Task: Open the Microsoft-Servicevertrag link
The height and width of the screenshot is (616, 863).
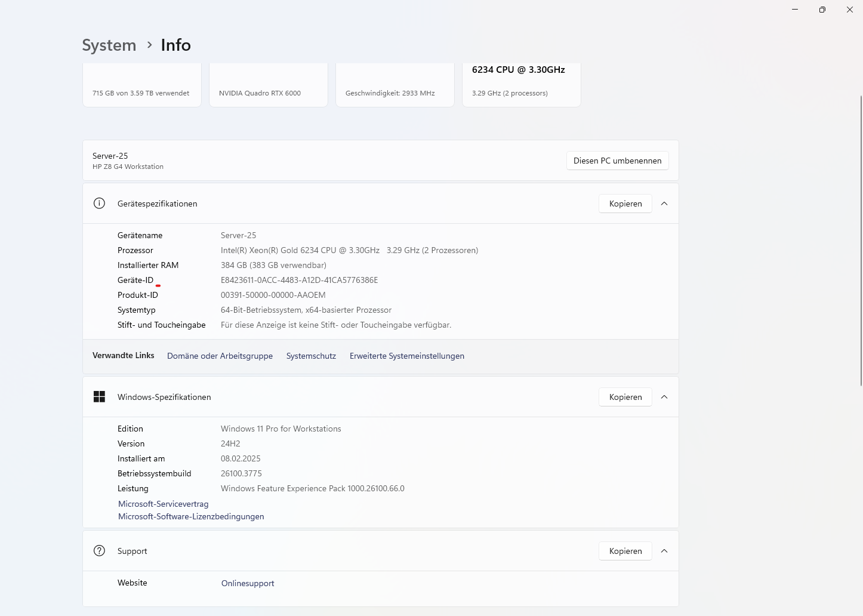Action: click(x=164, y=504)
